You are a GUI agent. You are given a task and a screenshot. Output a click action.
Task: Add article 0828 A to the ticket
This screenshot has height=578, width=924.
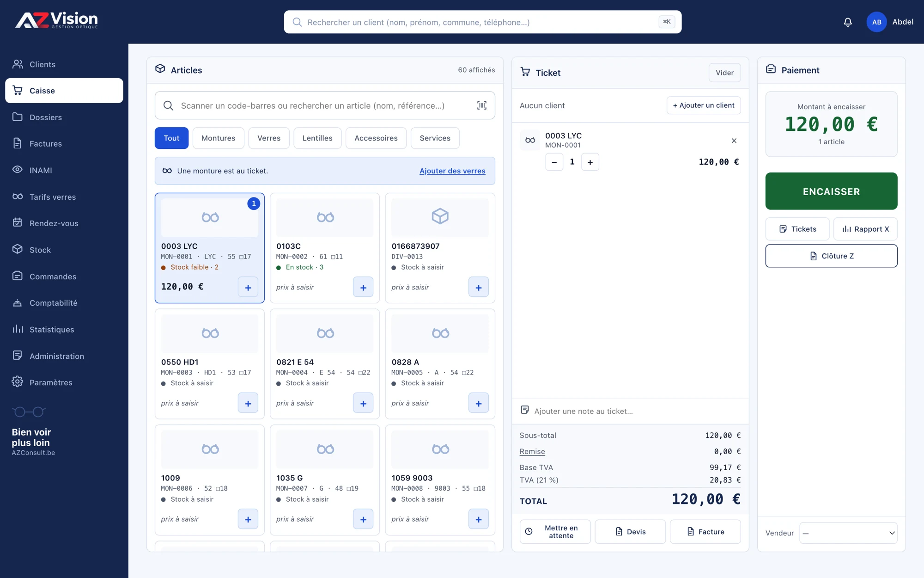[x=479, y=403]
